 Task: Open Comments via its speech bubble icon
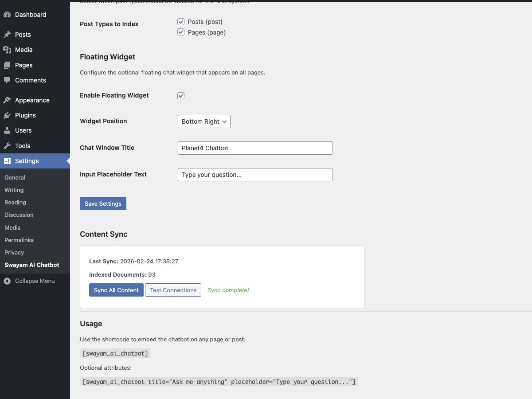[x=8, y=80]
